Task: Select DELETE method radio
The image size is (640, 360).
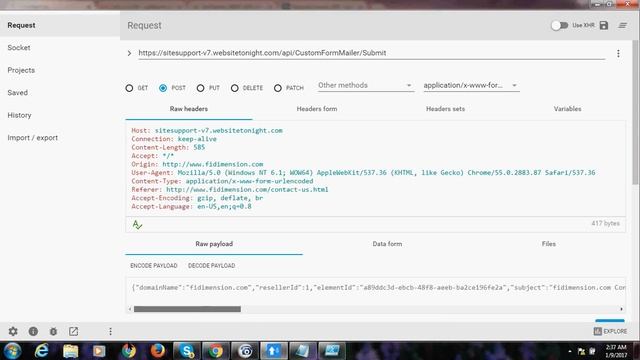Action: click(235, 88)
